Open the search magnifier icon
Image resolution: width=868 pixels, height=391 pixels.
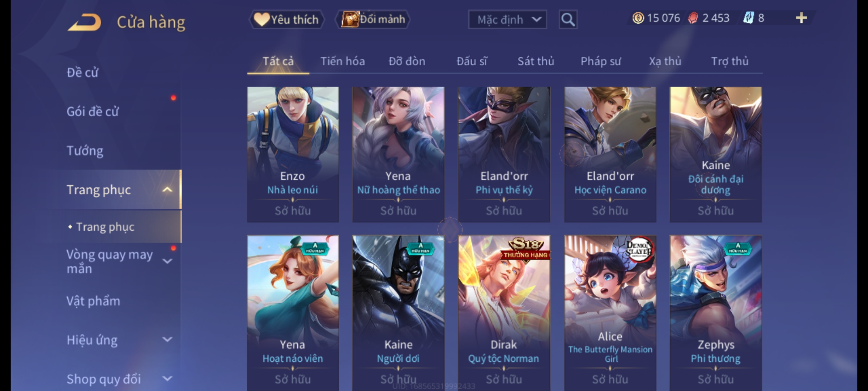[568, 20]
